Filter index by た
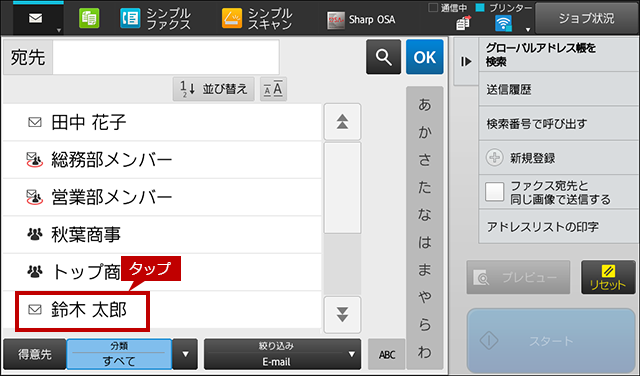 424,187
